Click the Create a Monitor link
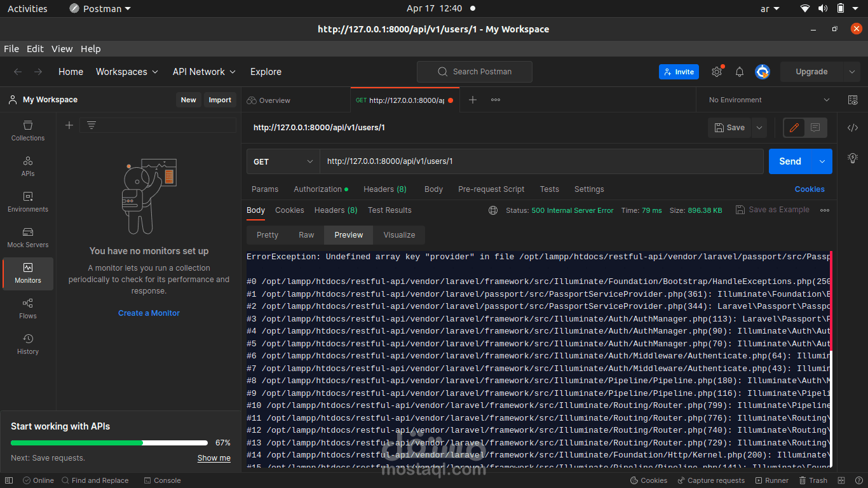 coord(149,313)
